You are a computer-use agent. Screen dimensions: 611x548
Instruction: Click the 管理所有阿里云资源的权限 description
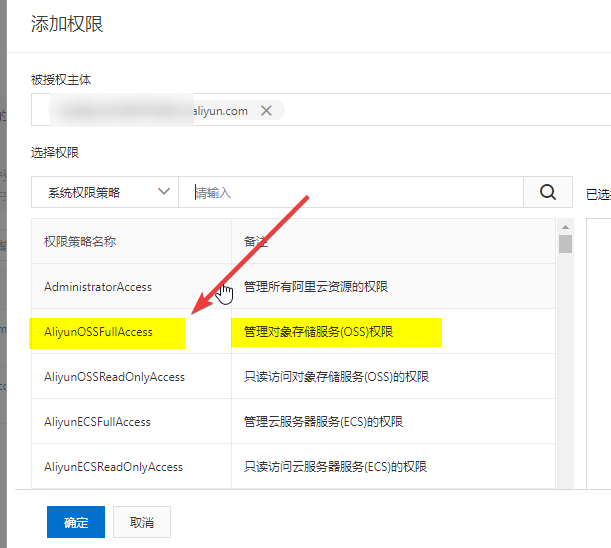pyautogui.click(x=316, y=287)
